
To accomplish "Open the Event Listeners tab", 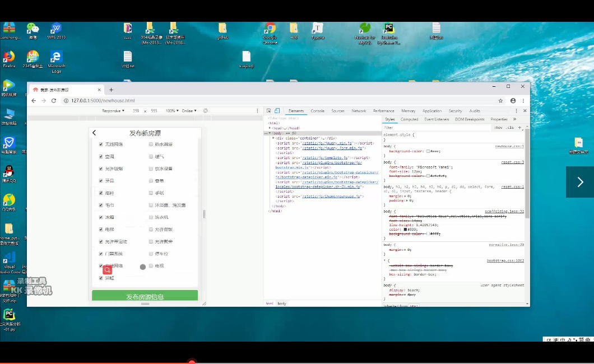I will (437, 119).
